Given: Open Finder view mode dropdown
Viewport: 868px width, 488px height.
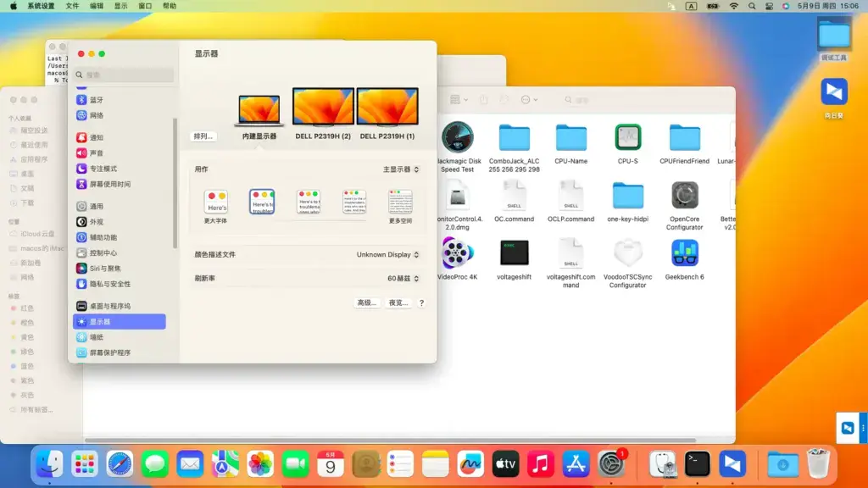Looking at the screenshot, I should [x=459, y=100].
